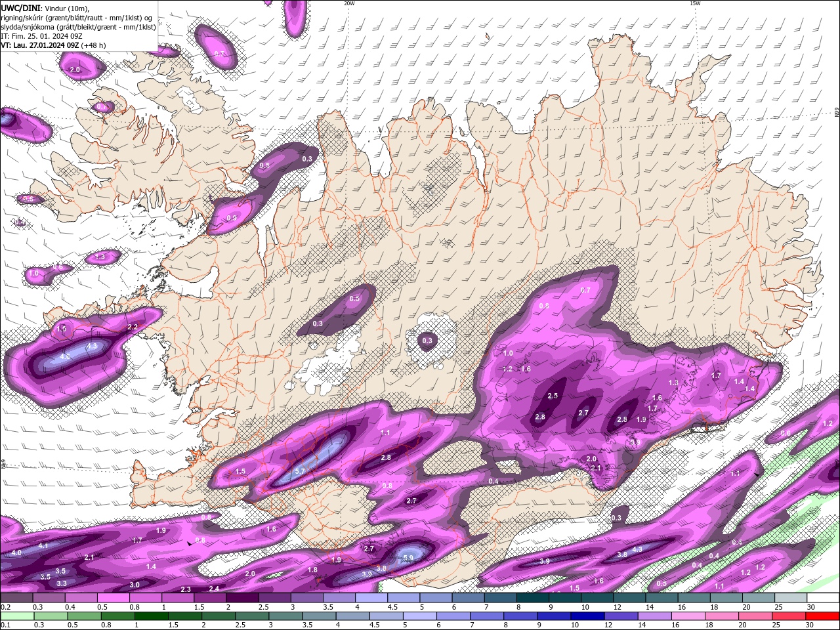Click the dark blue 10 swatch in rain legend
This screenshot has width=840, height=630.
(586, 616)
